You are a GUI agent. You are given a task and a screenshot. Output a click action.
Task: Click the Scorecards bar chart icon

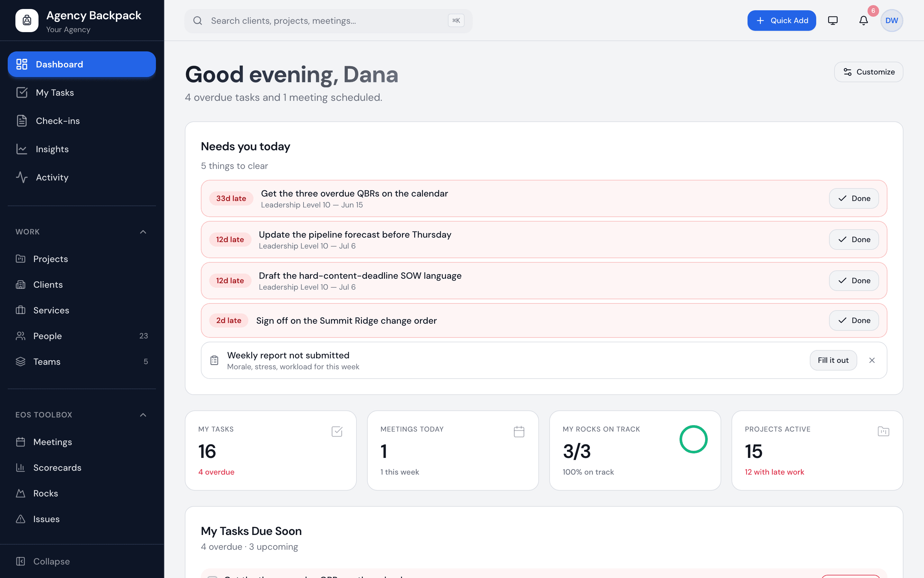click(21, 468)
